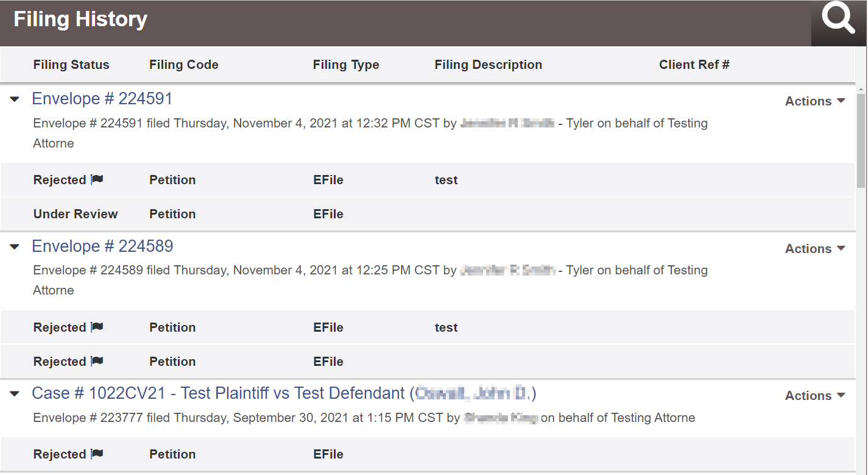868x475 pixels.
Task: Open Envelope # 224589 link
Action: (x=102, y=246)
